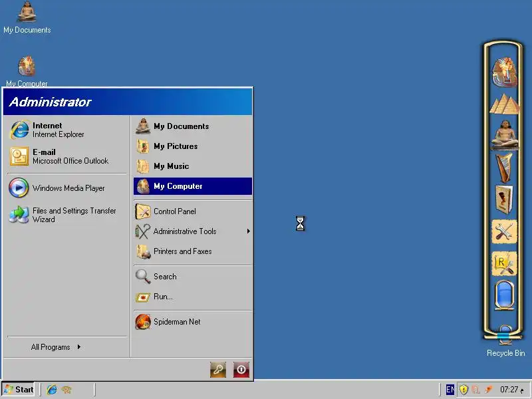Select highlighted My Computer Start menu entry
Screen dimensions: 532x399
pyautogui.click(x=193, y=186)
